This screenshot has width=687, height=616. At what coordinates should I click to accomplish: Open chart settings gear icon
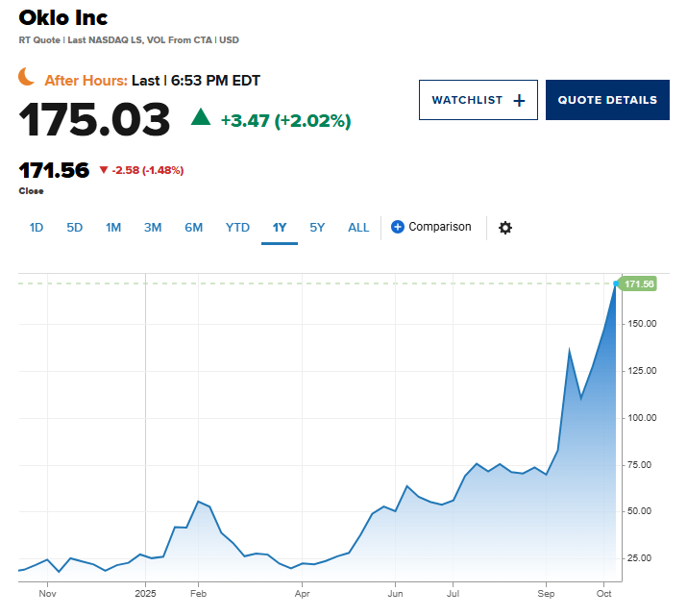pyautogui.click(x=505, y=228)
